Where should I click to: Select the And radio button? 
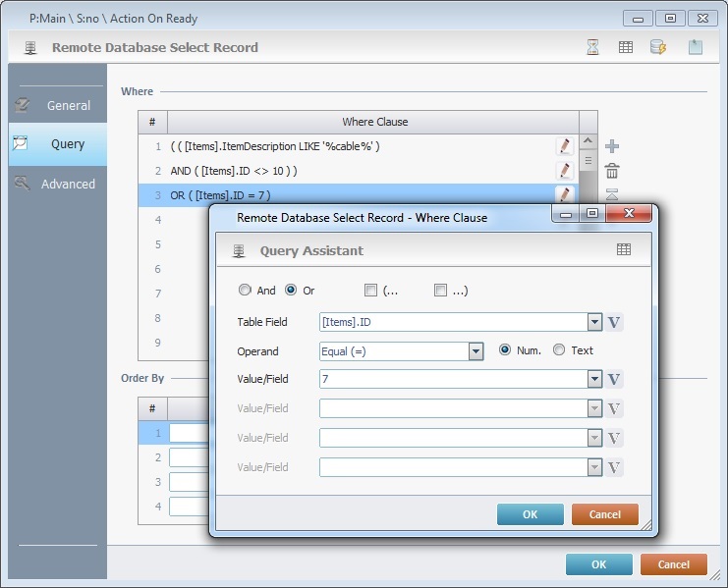coord(245,291)
